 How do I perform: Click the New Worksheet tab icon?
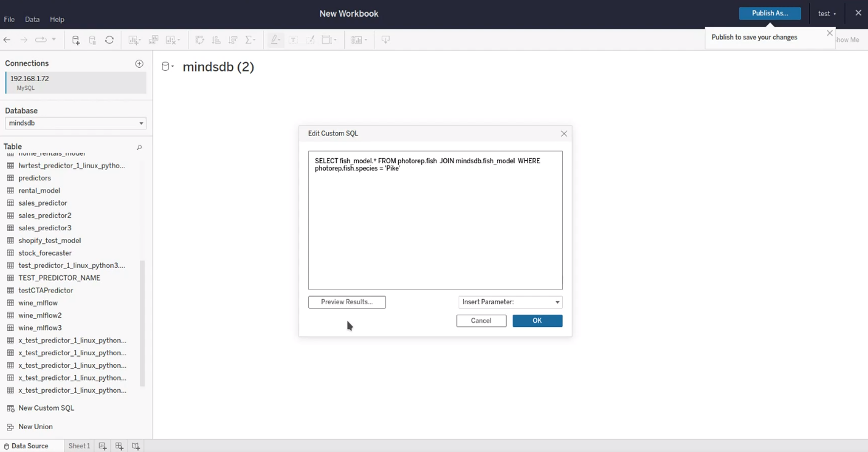tap(102, 446)
